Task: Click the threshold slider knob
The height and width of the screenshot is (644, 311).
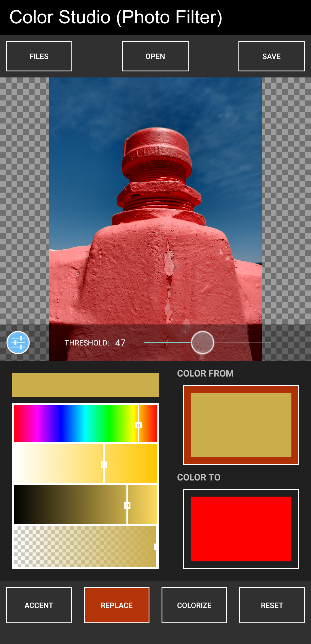Action: pyautogui.click(x=203, y=343)
